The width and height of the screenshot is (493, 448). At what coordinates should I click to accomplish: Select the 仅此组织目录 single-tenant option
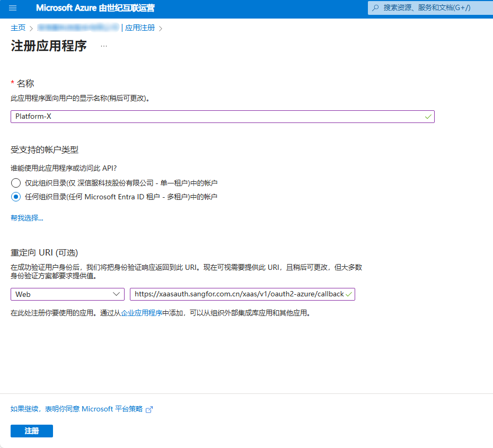click(16, 183)
